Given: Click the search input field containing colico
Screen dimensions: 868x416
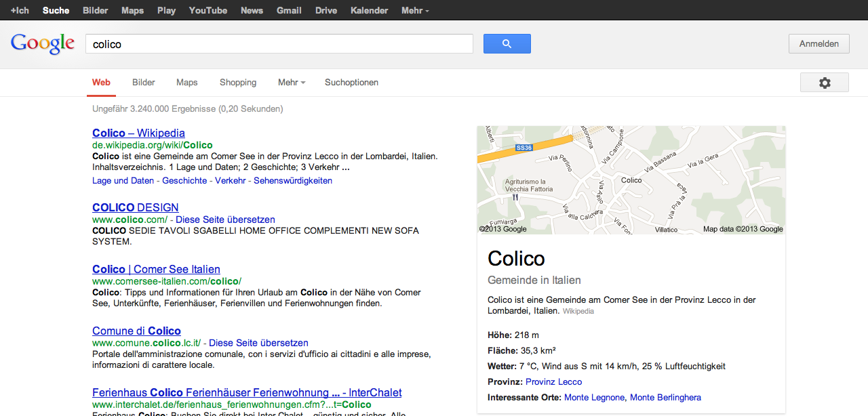Looking at the screenshot, I should click(278, 44).
